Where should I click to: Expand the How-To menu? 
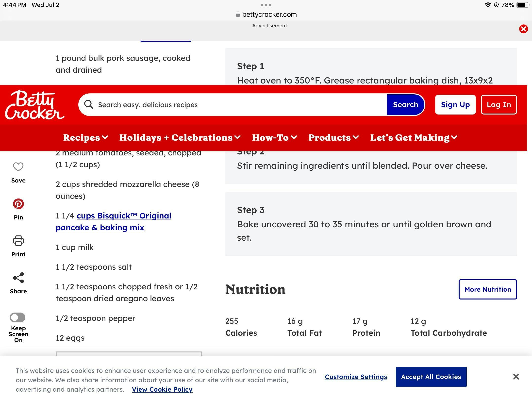click(275, 137)
